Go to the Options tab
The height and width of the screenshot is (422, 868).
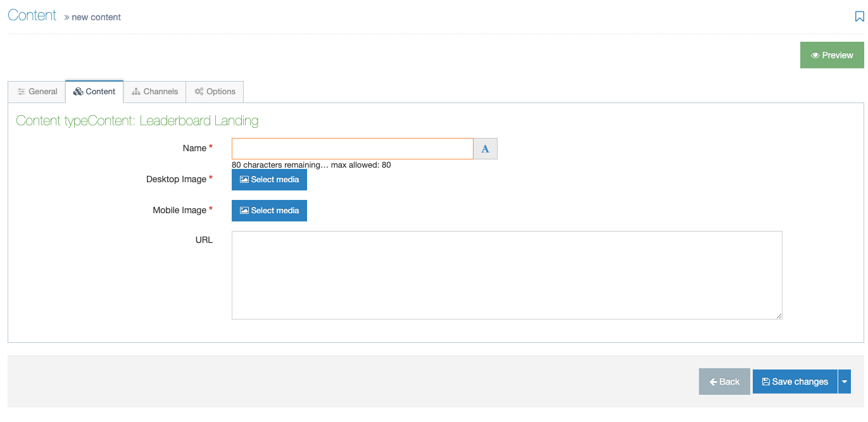point(215,92)
